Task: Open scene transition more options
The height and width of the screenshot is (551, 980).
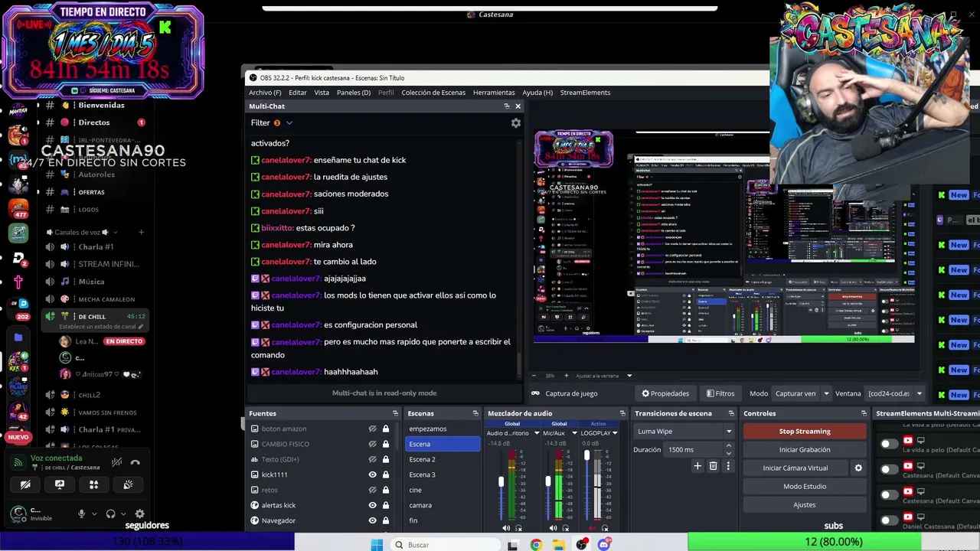Action: click(728, 466)
